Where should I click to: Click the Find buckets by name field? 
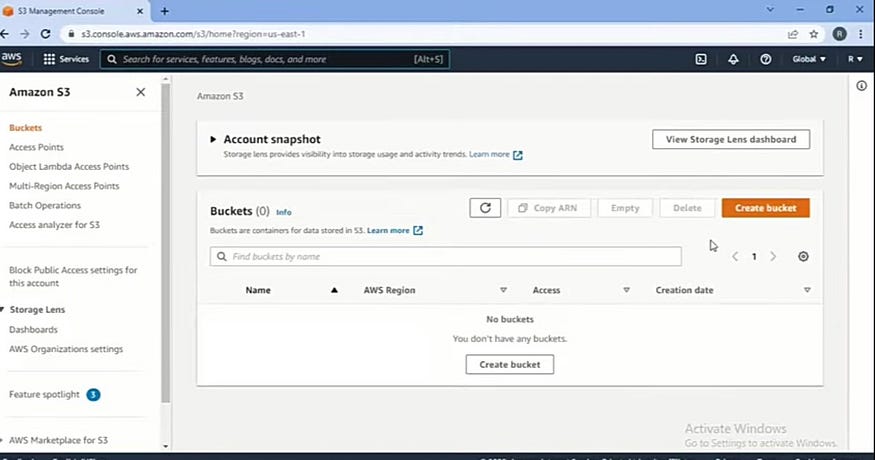tap(445, 256)
